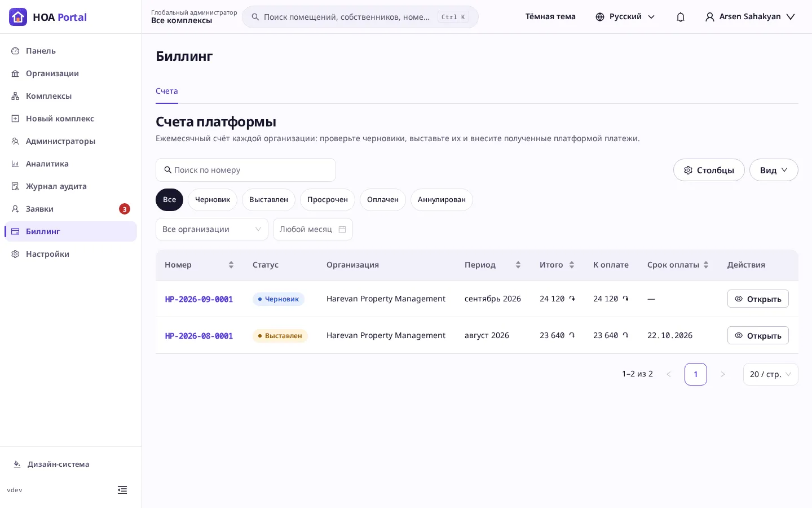Click the red 3 badge on Заявки
The image size is (812, 508).
(x=125, y=209)
